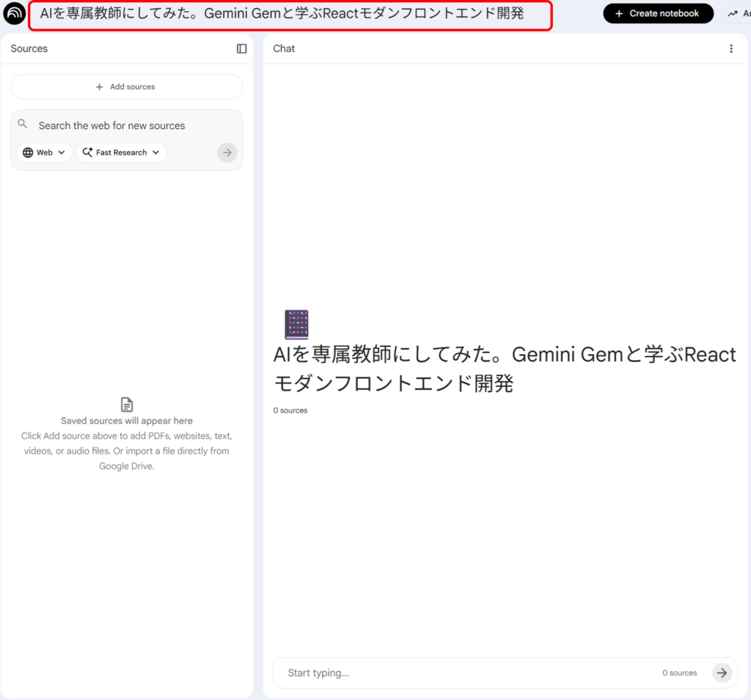Click the notebook emoji above the title
The width and height of the screenshot is (751, 700).
click(x=296, y=325)
